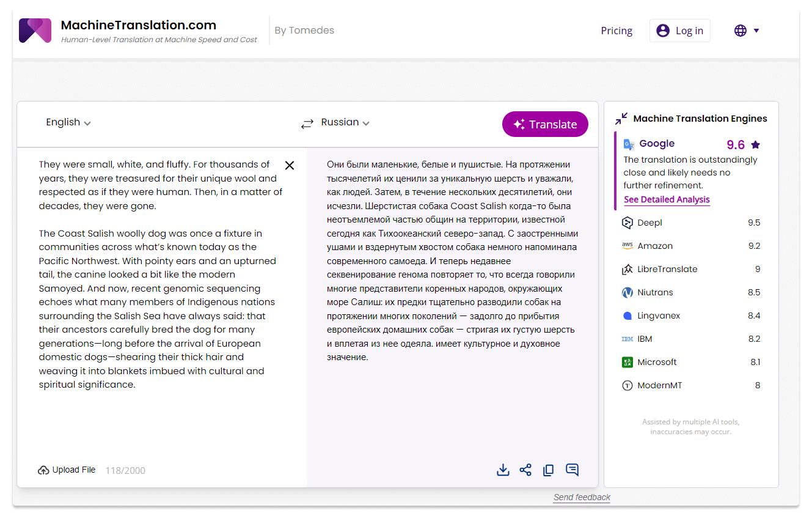Share the translation via share icon
Viewport: 812px width, 513px height.
tap(525, 470)
